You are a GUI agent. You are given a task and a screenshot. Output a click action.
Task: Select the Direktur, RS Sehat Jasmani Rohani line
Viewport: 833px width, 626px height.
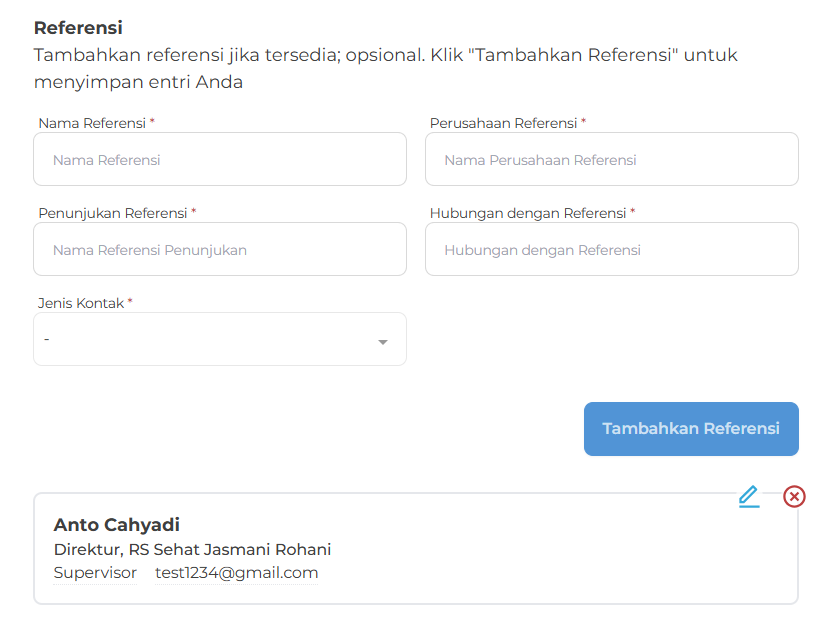[192, 550]
